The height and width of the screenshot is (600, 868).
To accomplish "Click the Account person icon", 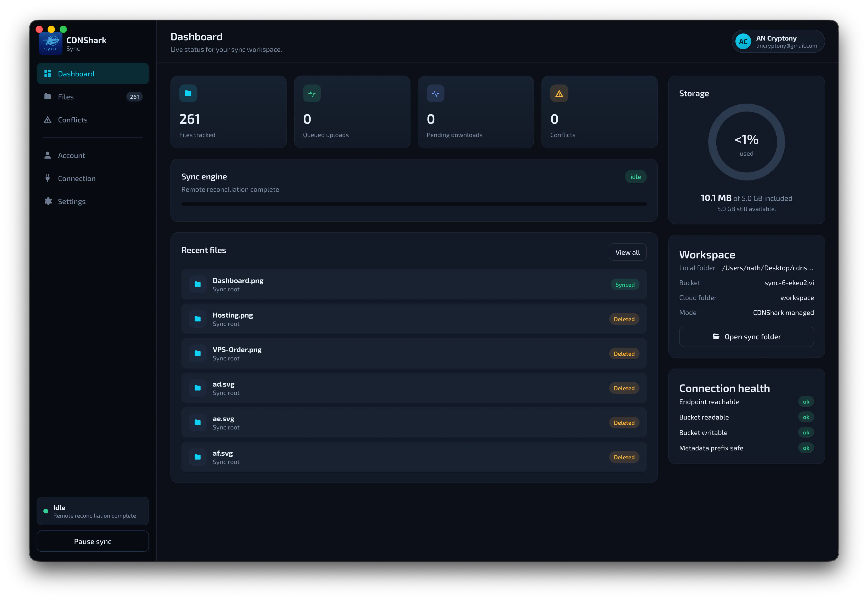I will tap(48, 155).
